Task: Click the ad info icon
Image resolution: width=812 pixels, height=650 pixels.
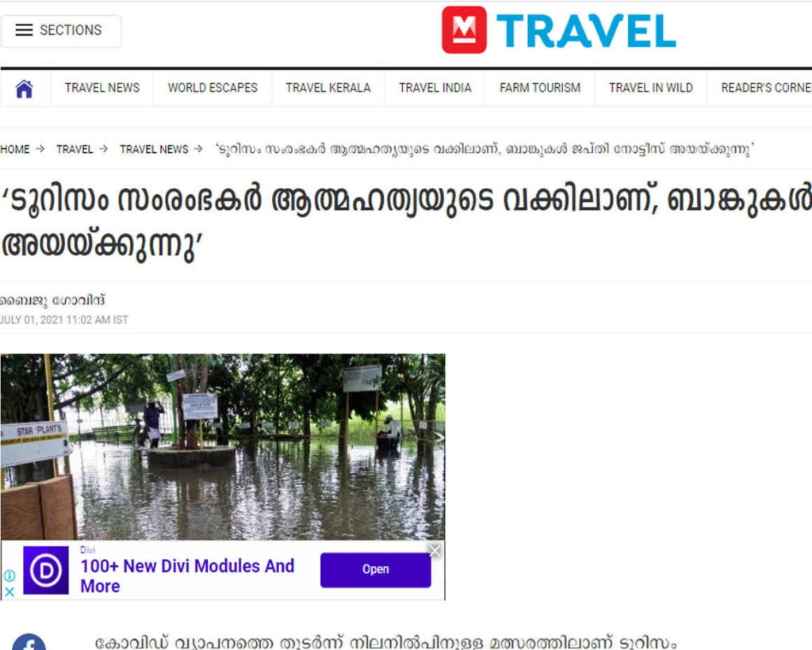Action: (x=10, y=575)
